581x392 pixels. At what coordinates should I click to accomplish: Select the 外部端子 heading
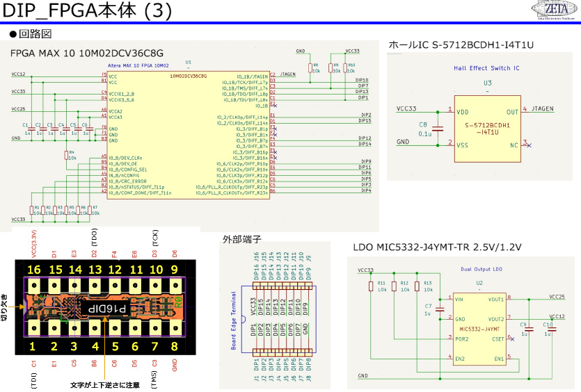tap(237, 238)
